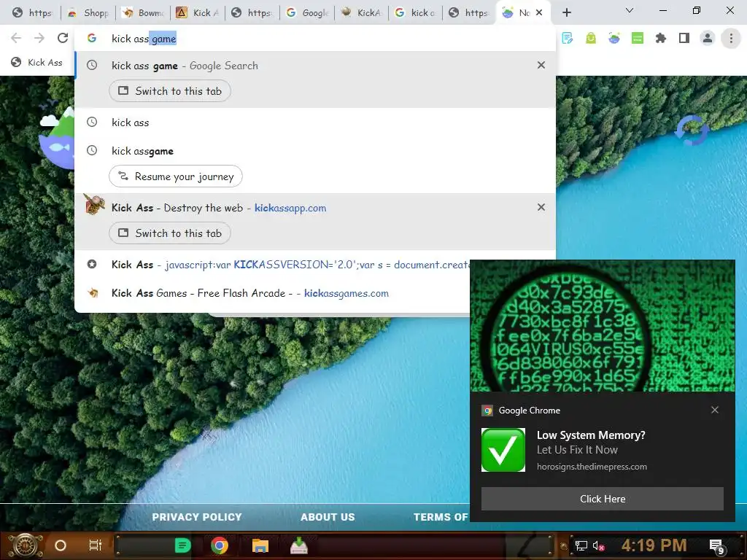Open the Extensions puzzle icon
The width and height of the screenshot is (747, 560).
661,38
